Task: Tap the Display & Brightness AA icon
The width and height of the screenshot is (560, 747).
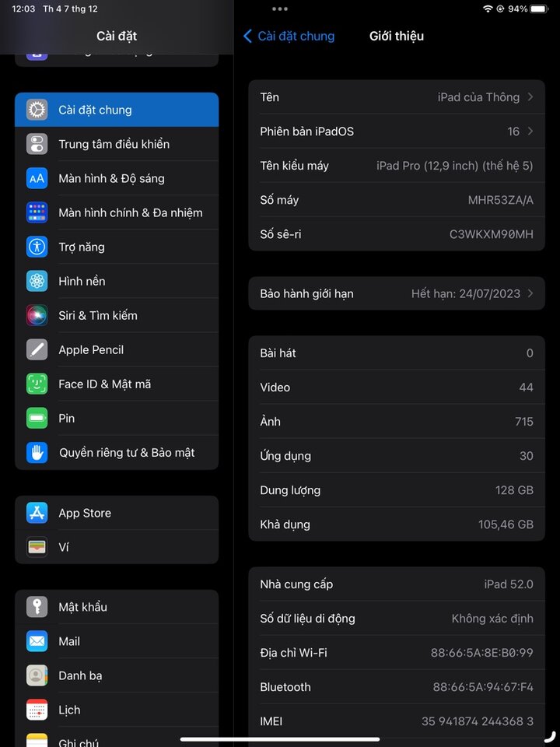Action: [37, 178]
